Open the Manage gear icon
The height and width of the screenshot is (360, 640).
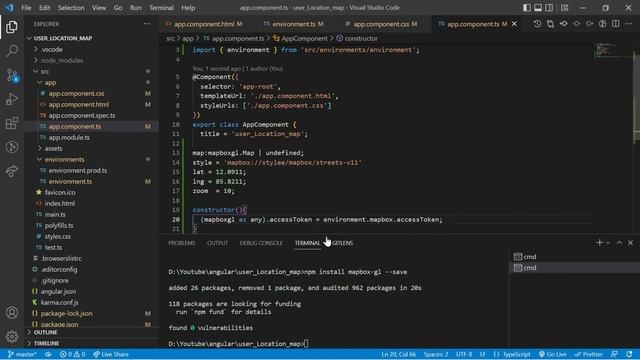[x=12, y=336]
